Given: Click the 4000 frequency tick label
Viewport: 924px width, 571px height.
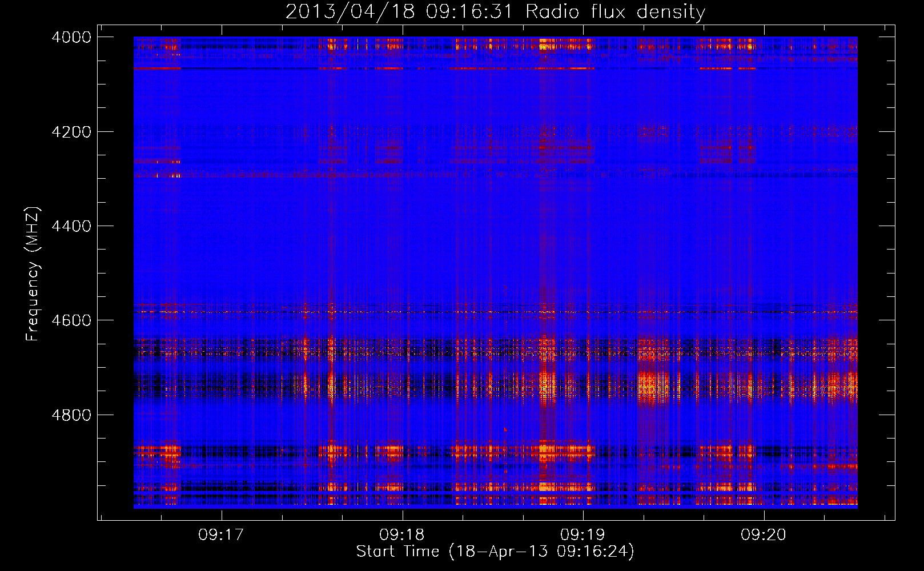Looking at the screenshot, I should [x=71, y=37].
